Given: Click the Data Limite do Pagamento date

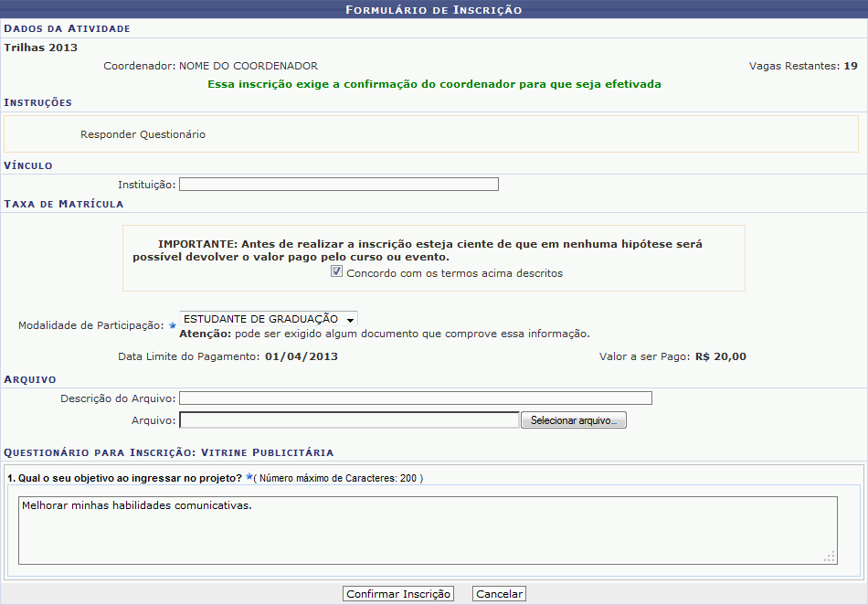Looking at the screenshot, I should point(302,356).
